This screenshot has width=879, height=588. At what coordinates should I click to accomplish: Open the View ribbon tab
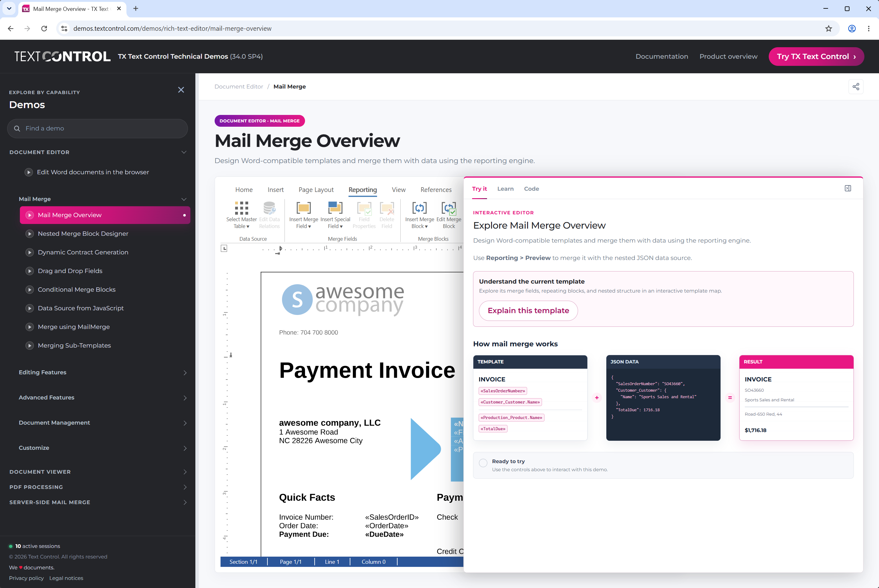399,190
